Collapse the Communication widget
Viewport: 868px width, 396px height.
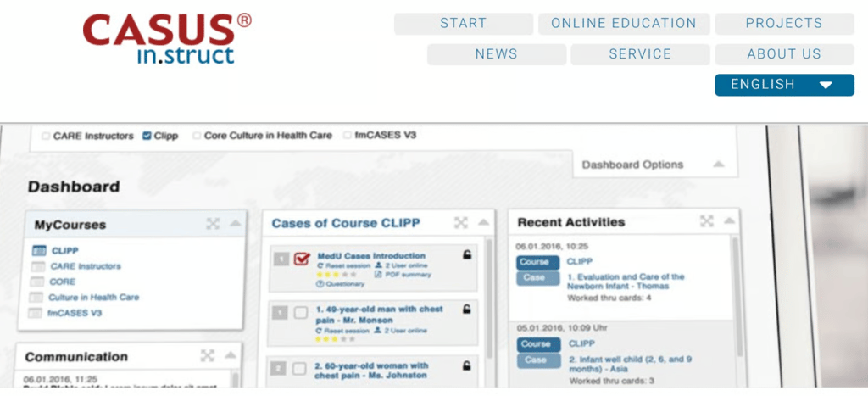[x=231, y=355]
